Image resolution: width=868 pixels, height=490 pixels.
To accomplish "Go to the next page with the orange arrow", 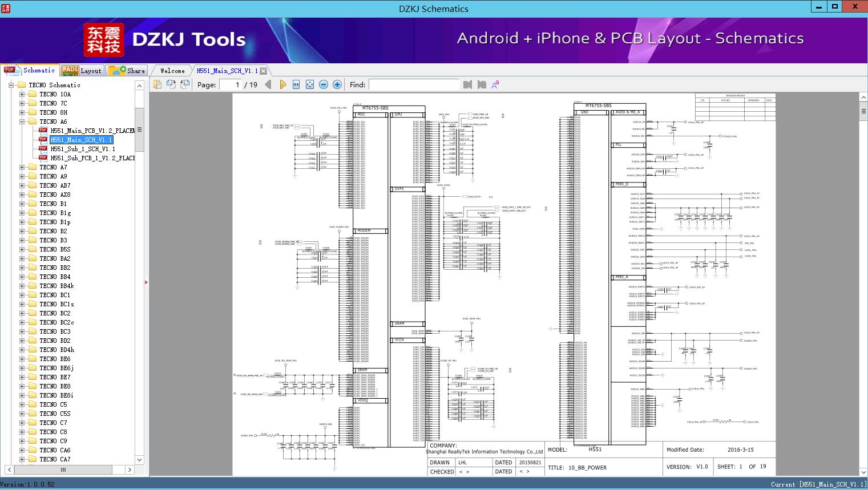I will [283, 84].
